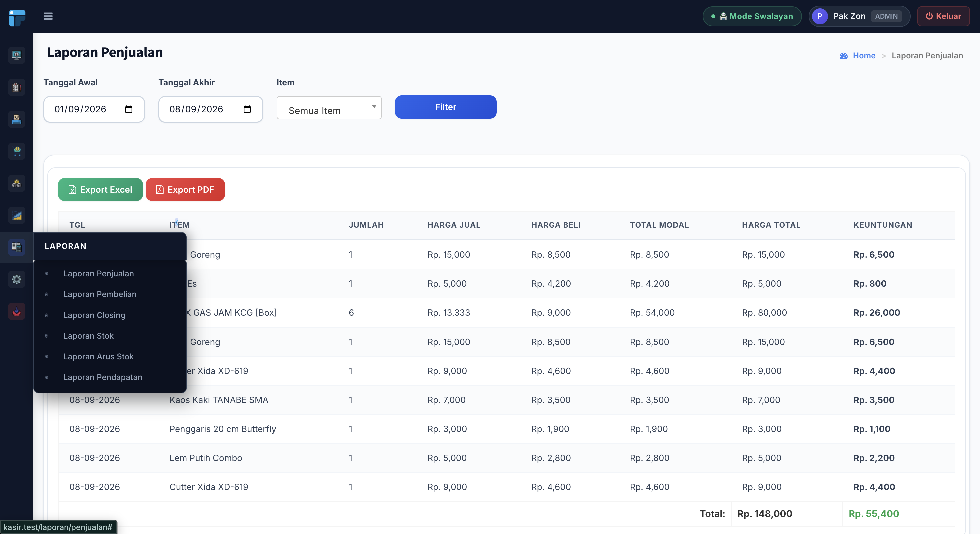
Task: Click the Laporan calculator sidebar icon
Action: (x=16, y=247)
